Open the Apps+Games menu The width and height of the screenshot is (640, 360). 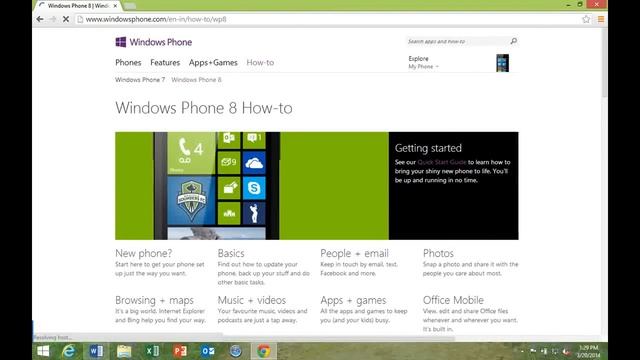tap(213, 62)
